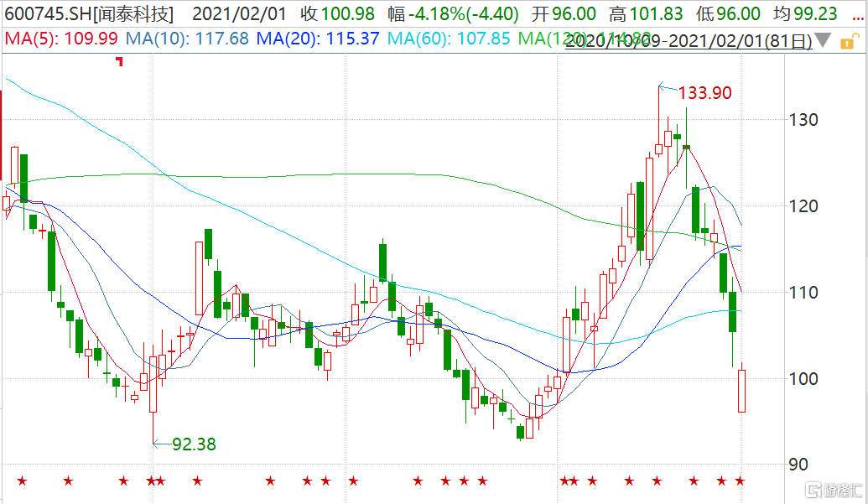This screenshot has width=868, height=504.
Task: Click the high price 高101.83
Action: click(646, 13)
